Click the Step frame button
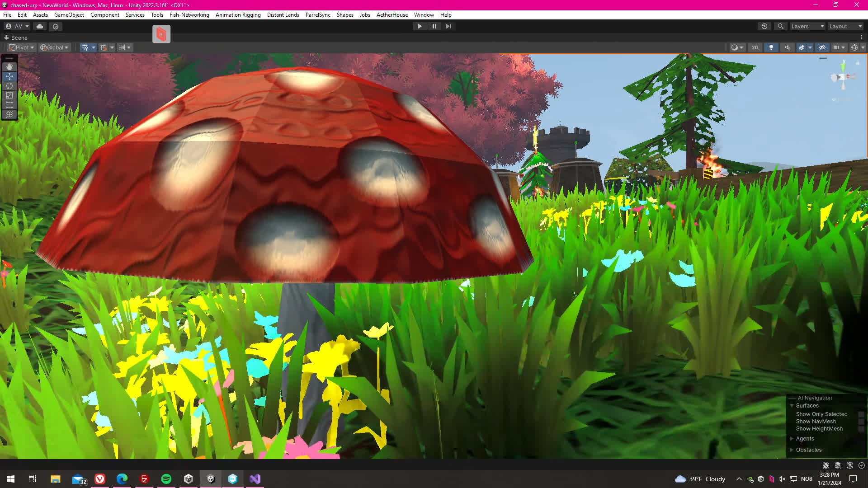The height and width of the screenshot is (488, 868). [x=448, y=26]
